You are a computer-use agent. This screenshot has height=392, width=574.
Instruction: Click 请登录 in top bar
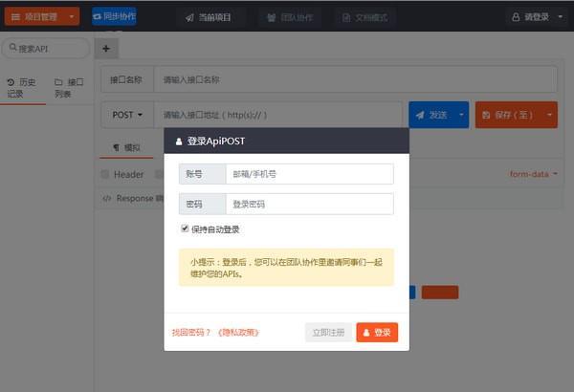(x=530, y=17)
